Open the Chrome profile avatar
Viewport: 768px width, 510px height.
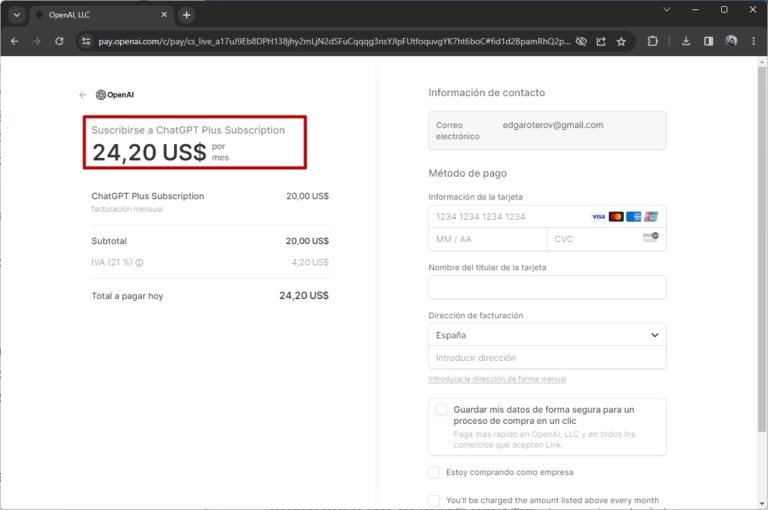pos(731,41)
